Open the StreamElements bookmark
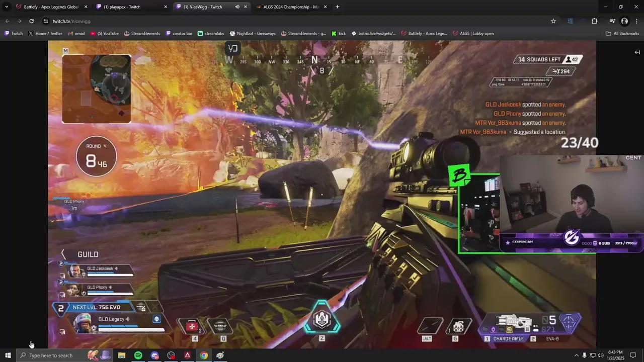This screenshot has width=644, height=362. [142, 34]
